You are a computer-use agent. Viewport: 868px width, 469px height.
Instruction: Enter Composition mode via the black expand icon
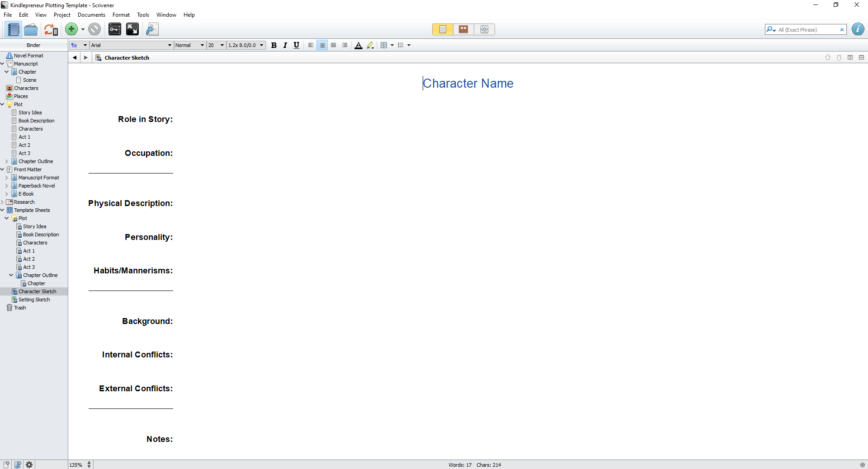click(x=132, y=29)
